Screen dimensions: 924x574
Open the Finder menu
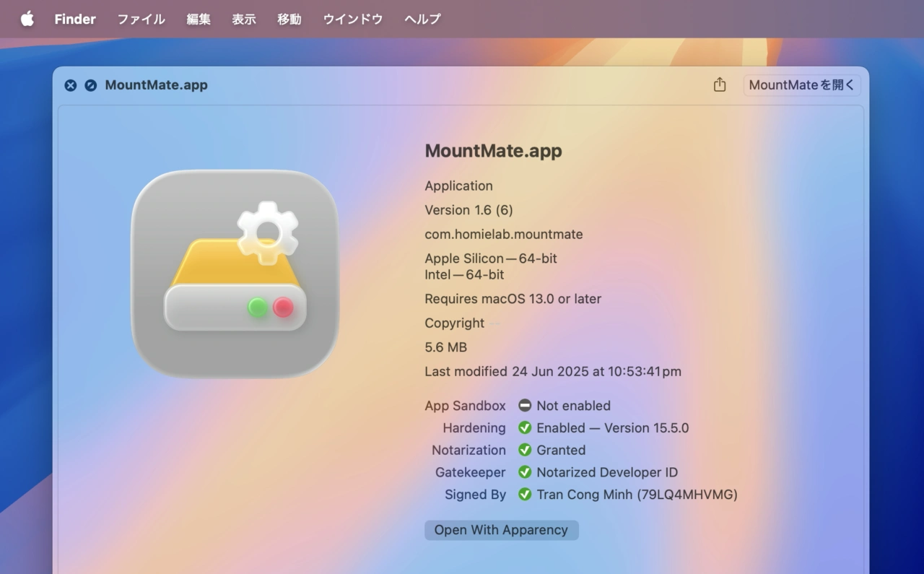75,19
